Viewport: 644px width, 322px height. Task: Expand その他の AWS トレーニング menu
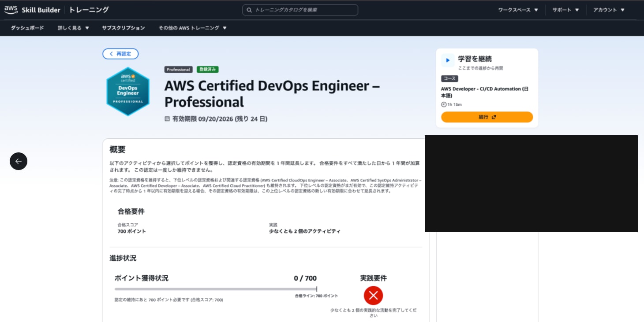click(x=192, y=28)
